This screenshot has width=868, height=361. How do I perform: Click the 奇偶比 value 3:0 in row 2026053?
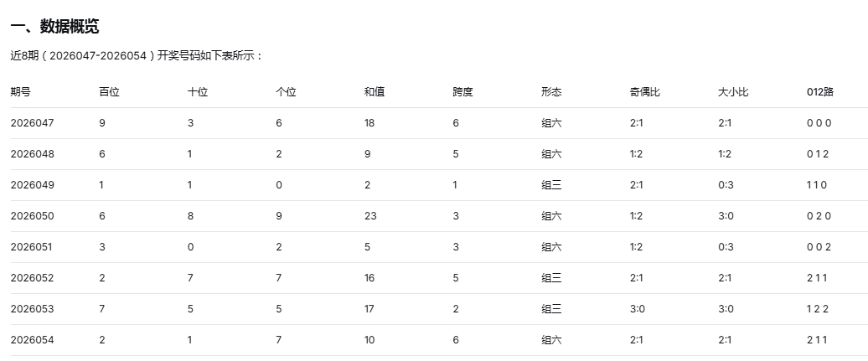(637, 309)
